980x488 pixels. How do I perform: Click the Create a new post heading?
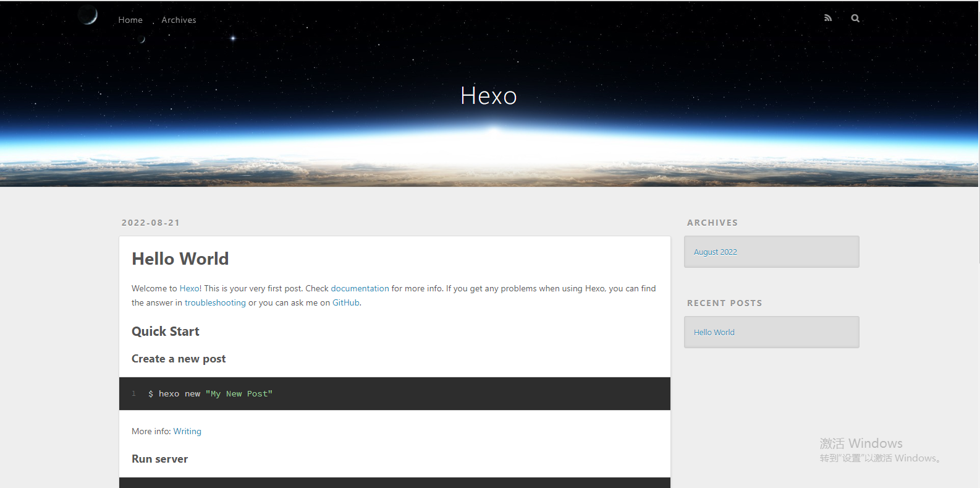coord(179,359)
